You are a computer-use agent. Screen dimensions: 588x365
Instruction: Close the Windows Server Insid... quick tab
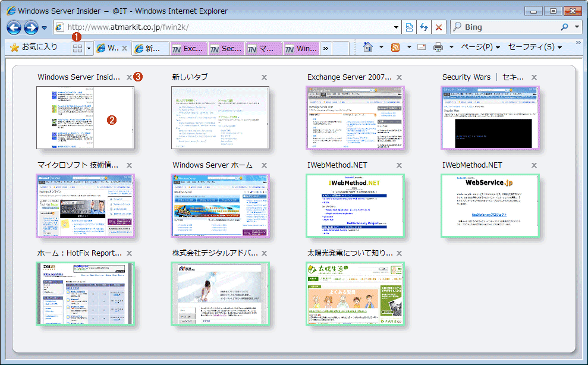pyautogui.click(x=129, y=77)
